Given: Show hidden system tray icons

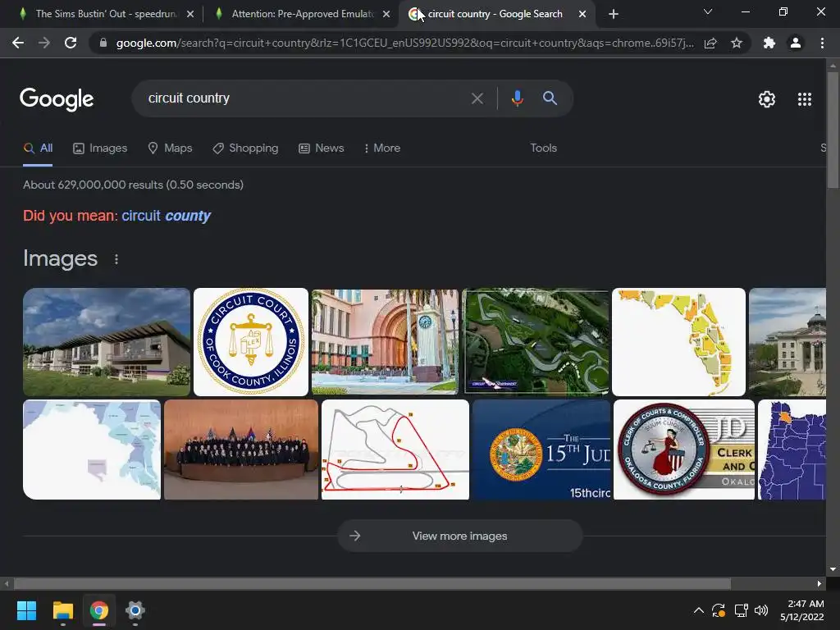Looking at the screenshot, I should (x=699, y=610).
